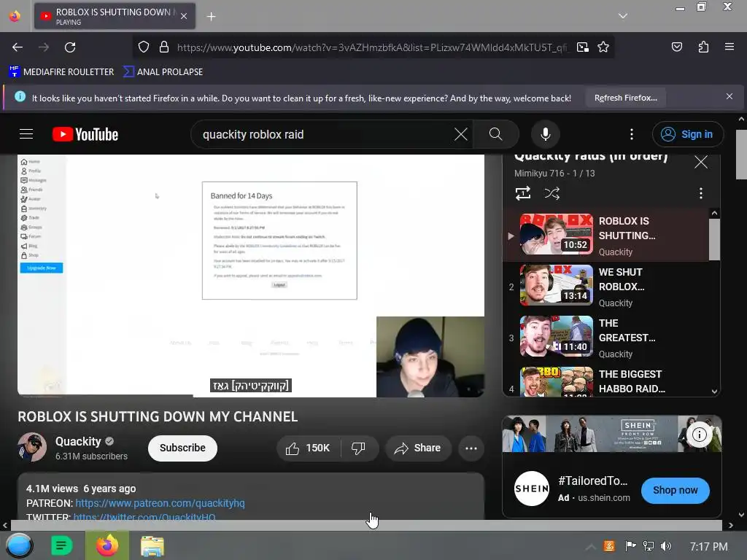
Task: Reload the page with the refresh icon
Action: pyautogui.click(x=70, y=47)
